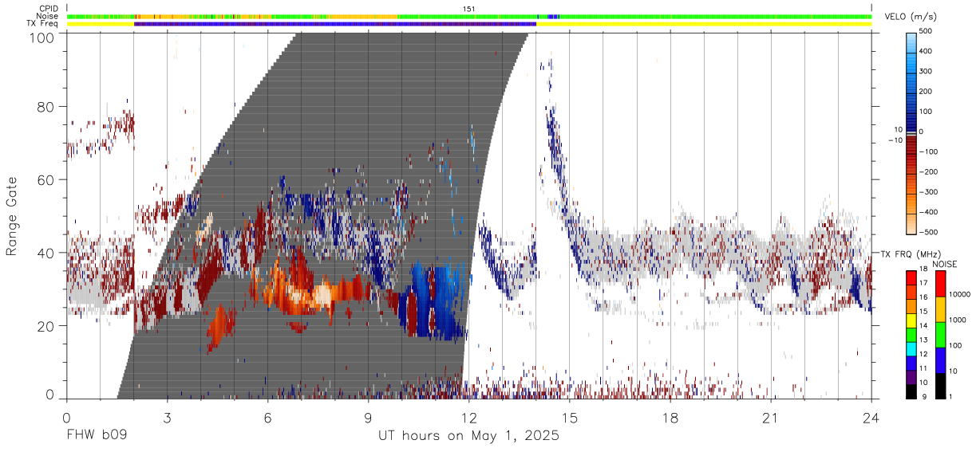The height and width of the screenshot is (452, 980).
Task: Click the green-orange Noise strip above the plot
Action: pos(469,16)
